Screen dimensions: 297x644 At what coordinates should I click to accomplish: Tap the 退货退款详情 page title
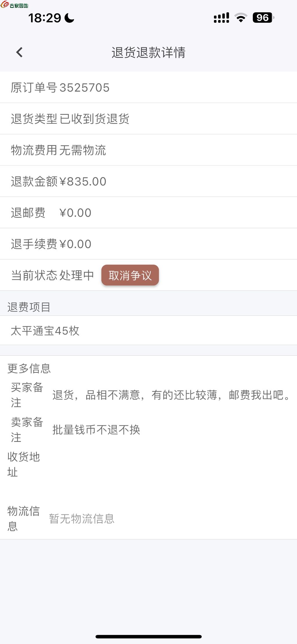tap(148, 53)
